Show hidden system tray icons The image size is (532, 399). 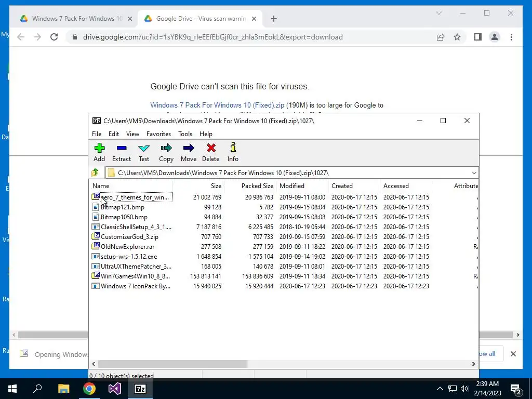tap(440, 389)
